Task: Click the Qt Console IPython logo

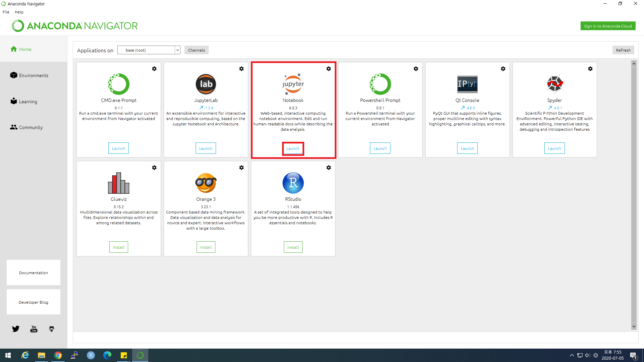Action: pyautogui.click(x=468, y=84)
